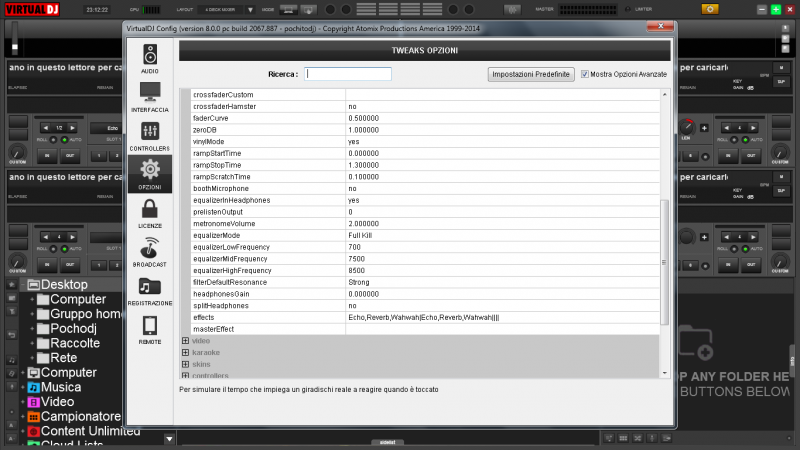Click the favorites star icon in browser sidebar
This screenshot has width=800, height=450.
12,284
